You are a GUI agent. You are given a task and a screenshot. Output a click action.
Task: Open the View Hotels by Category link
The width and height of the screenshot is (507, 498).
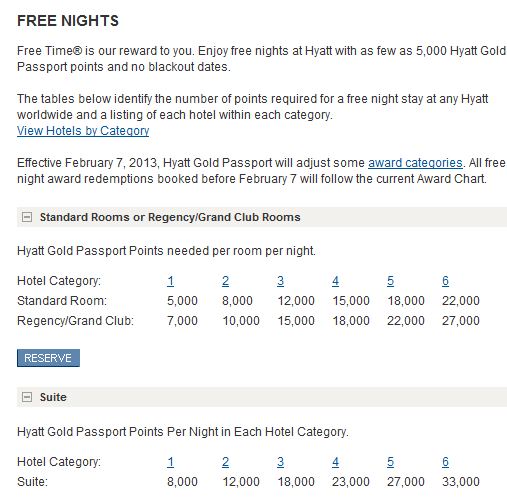[x=83, y=131]
